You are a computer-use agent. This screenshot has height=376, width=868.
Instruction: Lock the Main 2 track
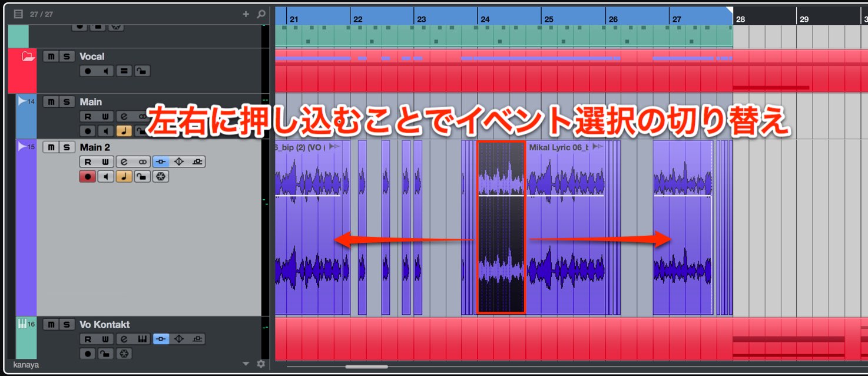click(142, 176)
